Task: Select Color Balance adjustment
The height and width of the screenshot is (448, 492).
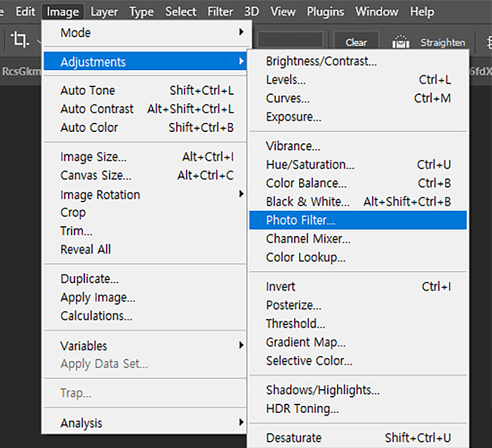Action: [358, 183]
